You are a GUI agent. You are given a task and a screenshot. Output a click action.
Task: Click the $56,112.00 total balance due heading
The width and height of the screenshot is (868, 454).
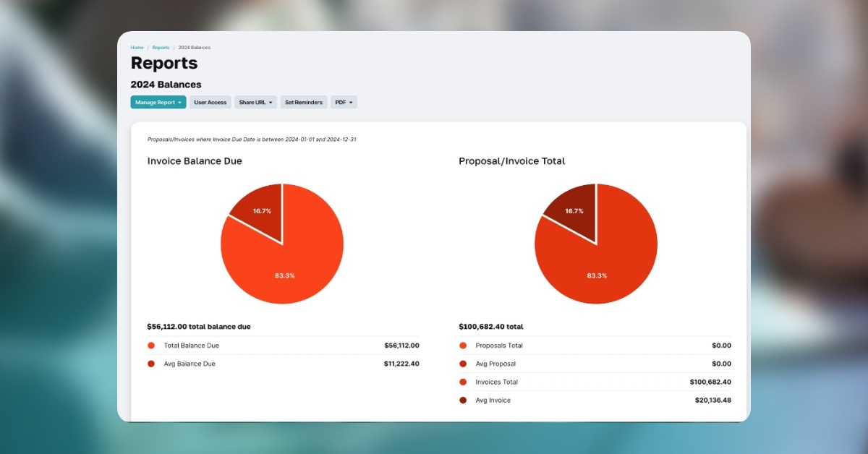(199, 327)
